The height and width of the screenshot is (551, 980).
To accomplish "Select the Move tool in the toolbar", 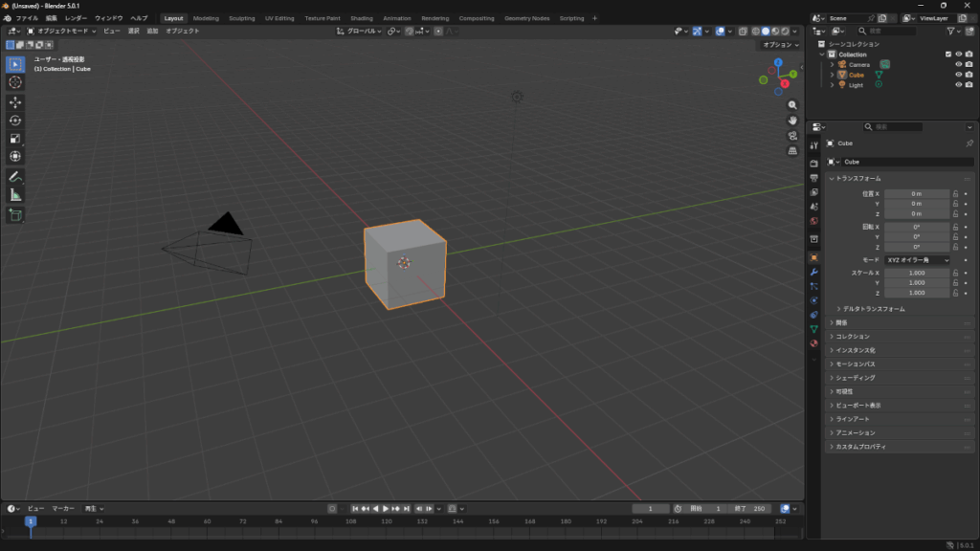I will pyautogui.click(x=15, y=102).
